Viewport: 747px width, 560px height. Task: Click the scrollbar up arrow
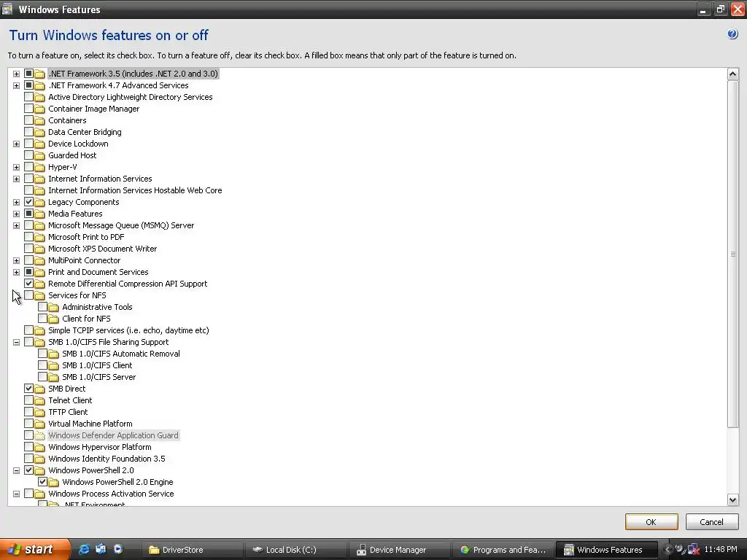coord(732,74)
